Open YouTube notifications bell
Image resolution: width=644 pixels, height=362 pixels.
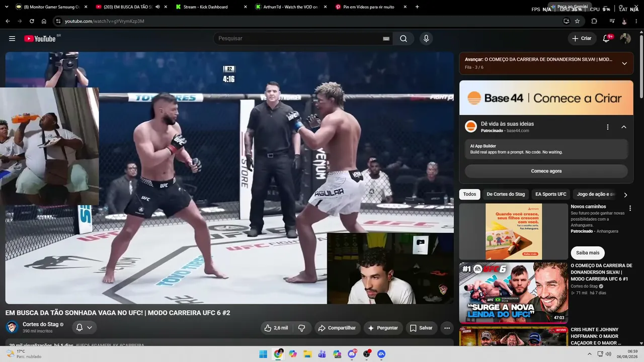click(606, 39)
